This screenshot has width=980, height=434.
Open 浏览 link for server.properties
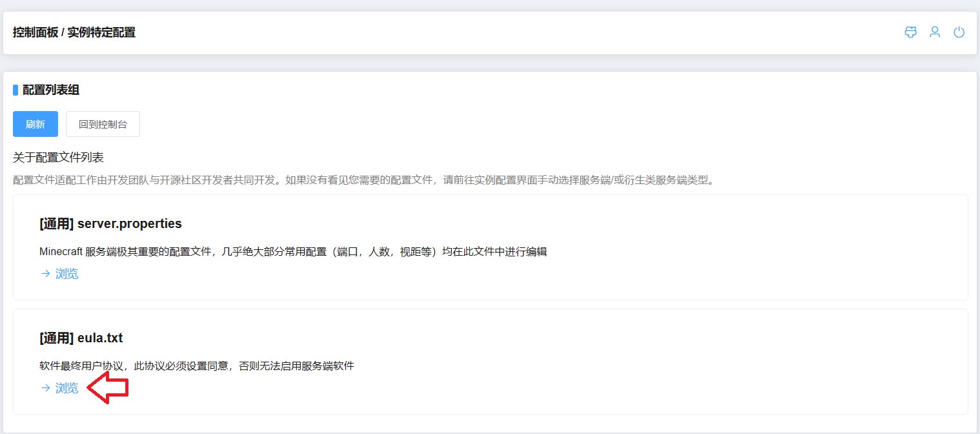pyautogui.click(x=66, y=274)
